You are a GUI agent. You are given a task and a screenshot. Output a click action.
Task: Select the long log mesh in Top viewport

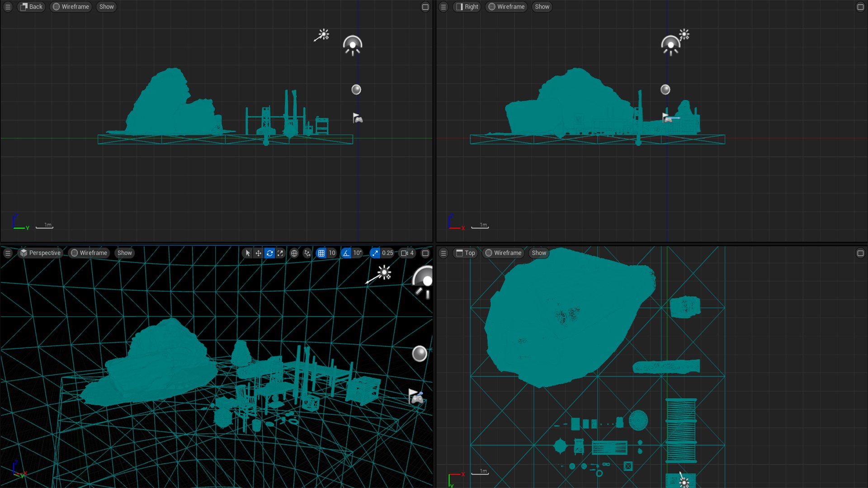pyautogui.click(x=666, y=366)
